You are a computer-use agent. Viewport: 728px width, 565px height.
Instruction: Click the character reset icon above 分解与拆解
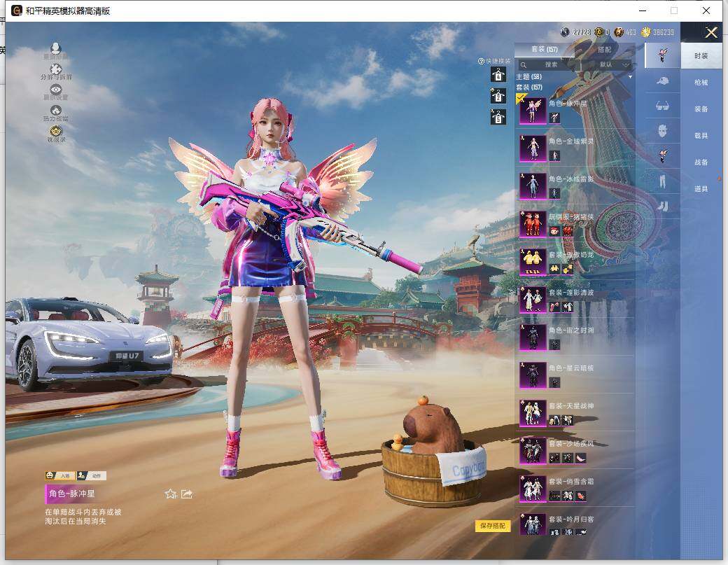click(56, 48)
